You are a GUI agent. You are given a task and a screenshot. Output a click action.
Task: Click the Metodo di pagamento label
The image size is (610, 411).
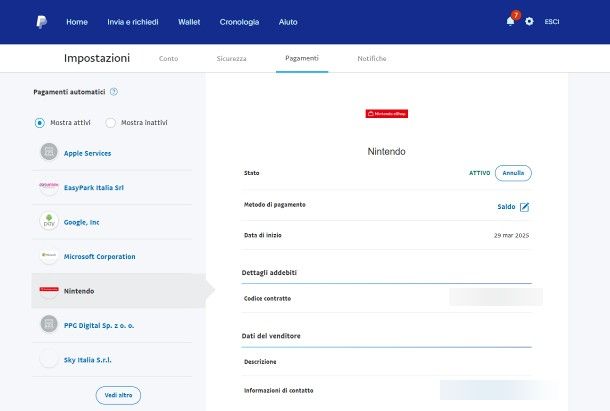click(275, 205)
